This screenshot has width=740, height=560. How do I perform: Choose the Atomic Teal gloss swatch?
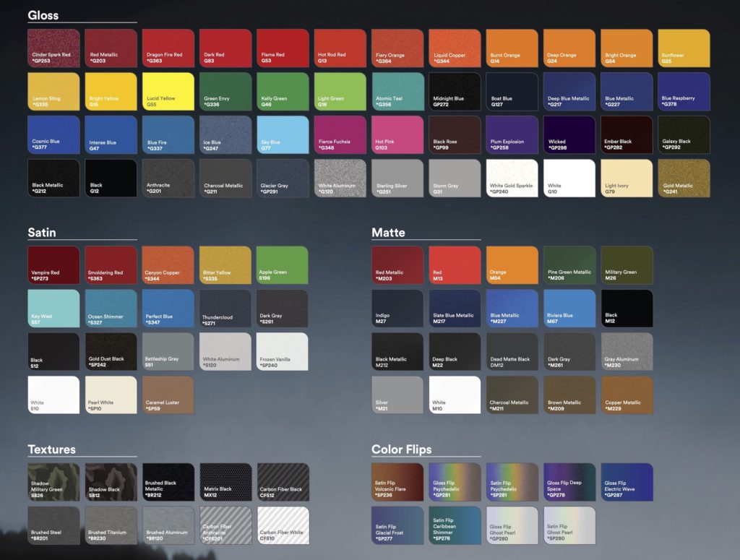(397, 92)
